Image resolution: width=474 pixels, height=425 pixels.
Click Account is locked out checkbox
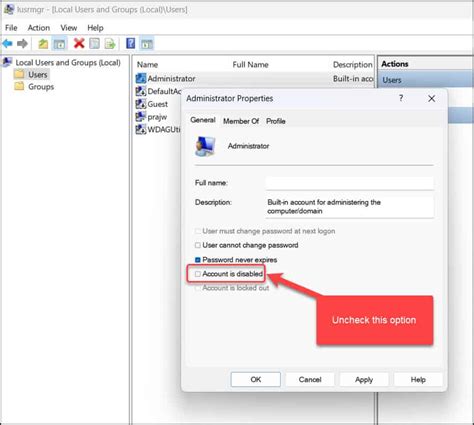point(198,288)
